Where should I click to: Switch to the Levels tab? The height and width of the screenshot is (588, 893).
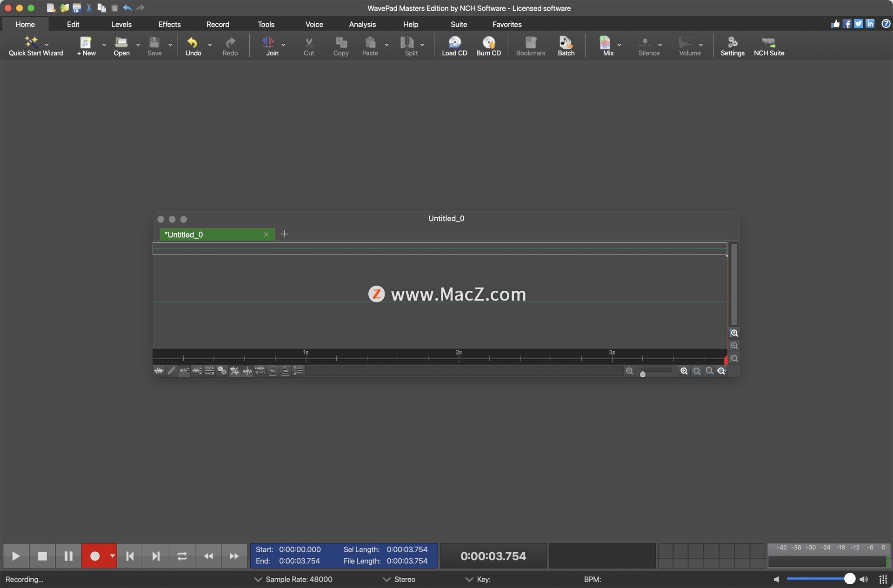tap(121, 24)
